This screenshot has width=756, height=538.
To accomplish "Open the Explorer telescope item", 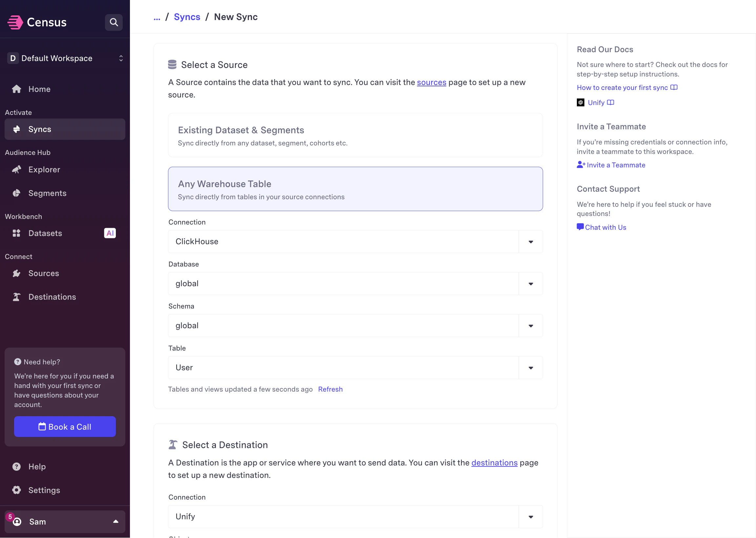I will [x=44, y=170].
